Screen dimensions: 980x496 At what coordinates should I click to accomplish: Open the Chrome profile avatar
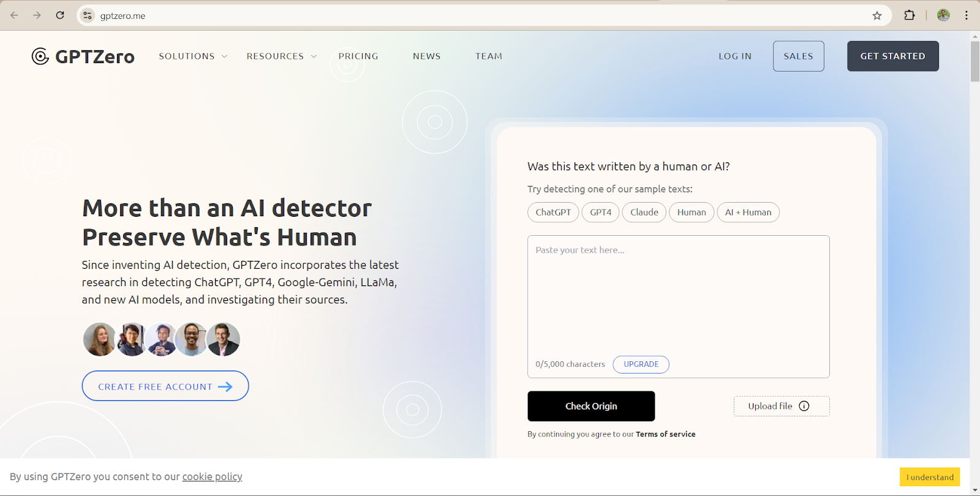pos(943,15)
